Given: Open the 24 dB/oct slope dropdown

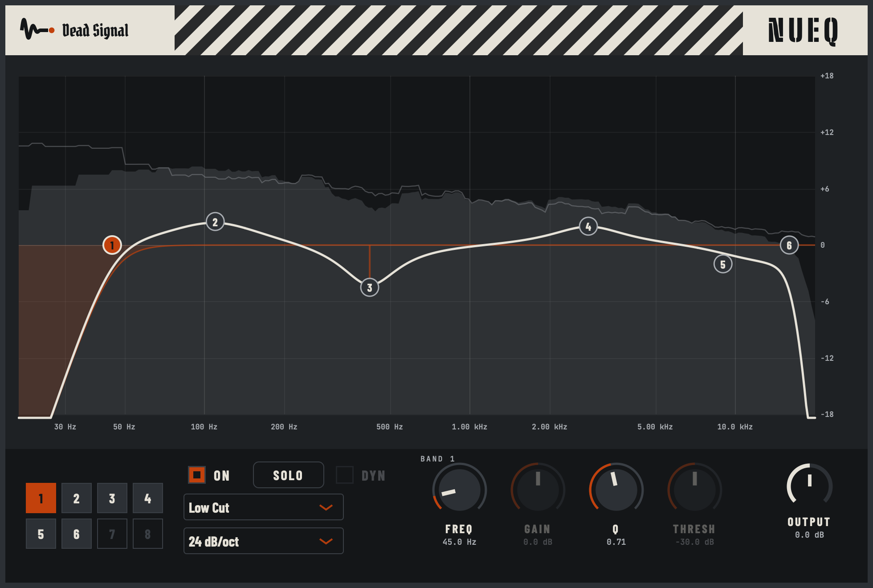Looking at the screenshot, I should (x=264, y=541).
